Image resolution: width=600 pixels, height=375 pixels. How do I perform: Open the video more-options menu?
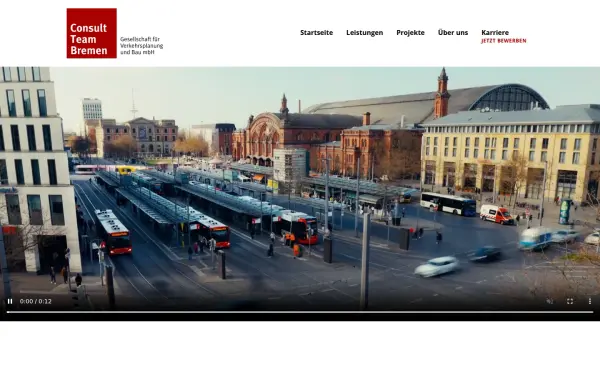(590, 302)
